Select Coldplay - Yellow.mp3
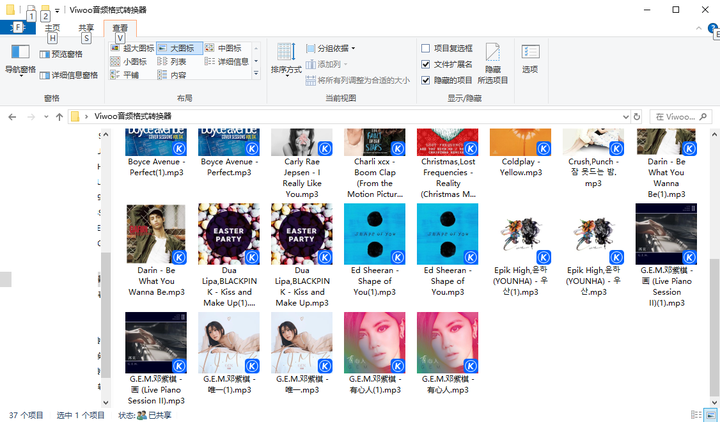The image size is (720, 422). pos(521,153)
